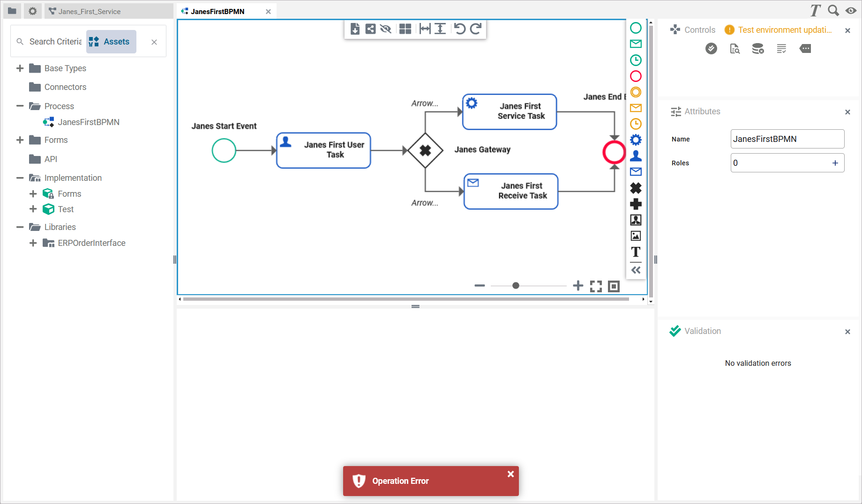
Task: Open the Janes_First_Service tab
Action: tap(89, 11)
